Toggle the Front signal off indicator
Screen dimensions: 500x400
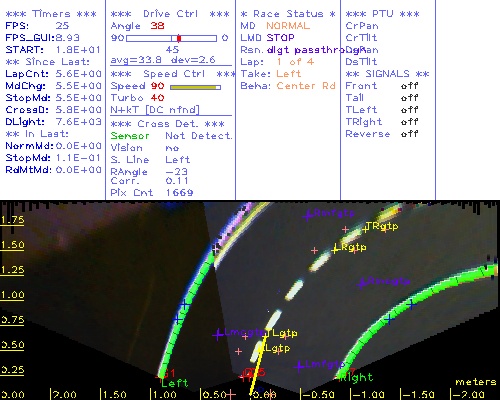[410, 86]
